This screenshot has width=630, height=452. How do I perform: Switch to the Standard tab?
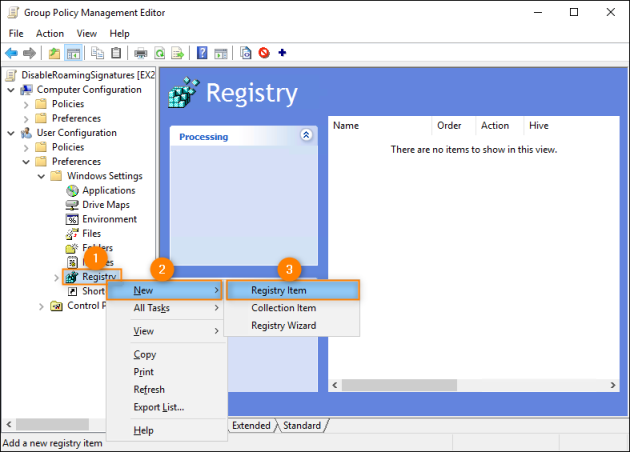click(301, 425)
